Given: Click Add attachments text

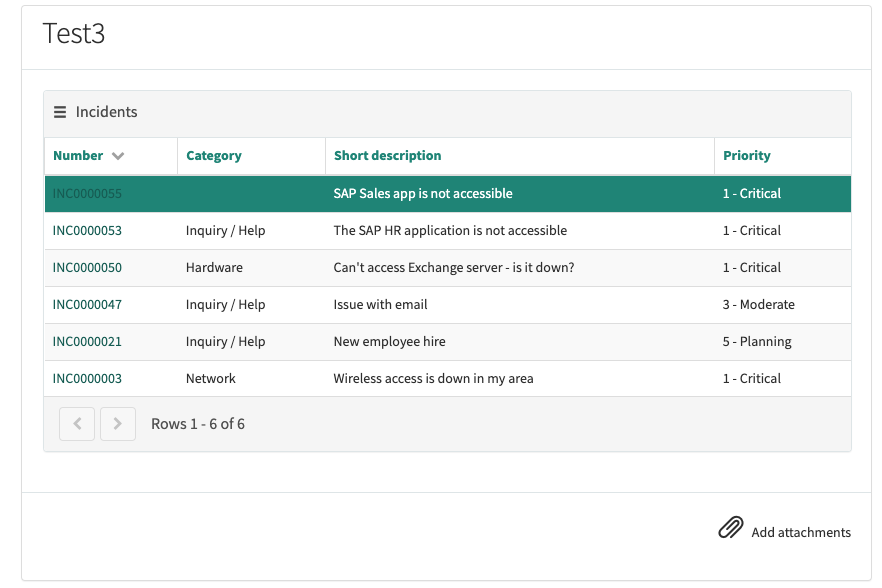Looking at the screenshot, I should (x=801, y=532).
